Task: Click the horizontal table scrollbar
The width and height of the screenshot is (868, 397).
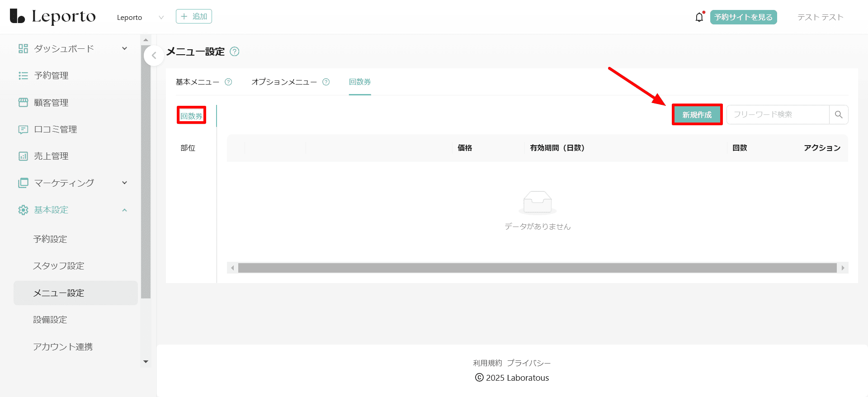Action: (x=537, y=268)
